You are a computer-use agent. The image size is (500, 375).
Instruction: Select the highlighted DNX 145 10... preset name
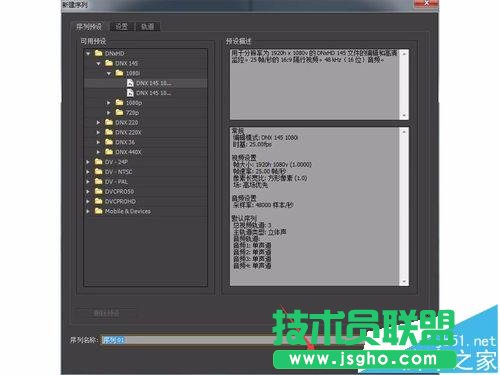pos(153,83)
